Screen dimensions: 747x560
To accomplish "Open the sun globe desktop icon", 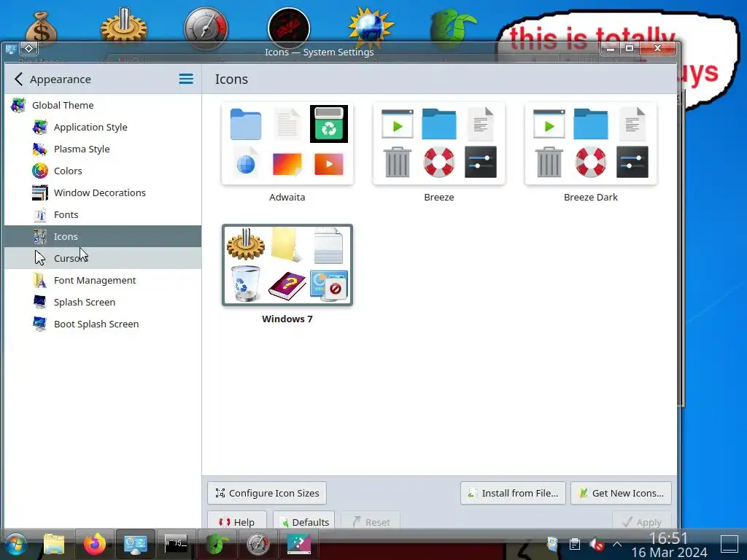I will click(x=371, y=26).
